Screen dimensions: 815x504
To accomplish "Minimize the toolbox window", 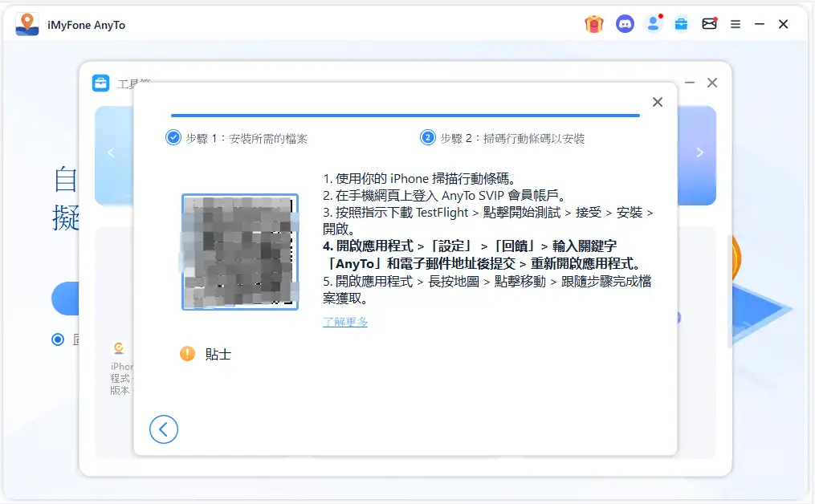I will pyautogui.click(x=690, y=83).
